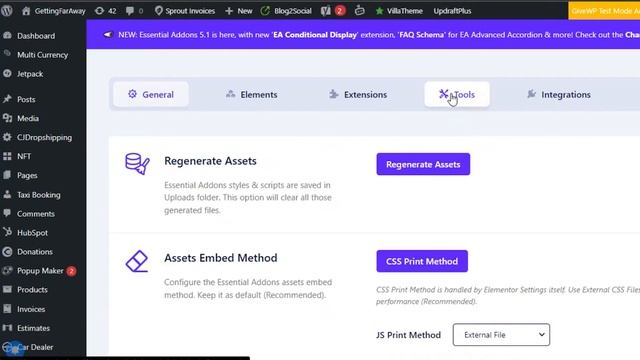640x360 pixels.
Task: Click the GiveWP Test Mode notice
Action: point(604,11)
